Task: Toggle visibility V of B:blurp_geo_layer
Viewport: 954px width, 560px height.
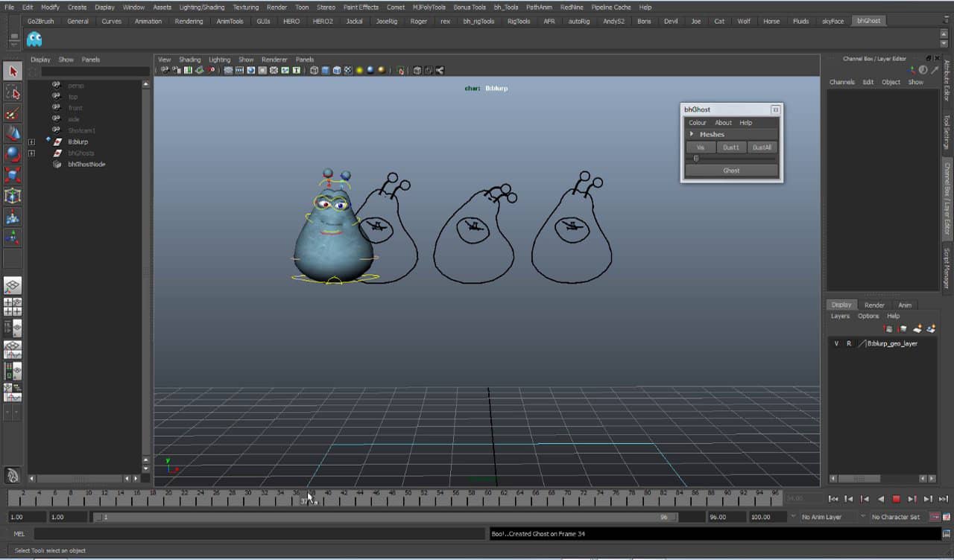Action: (x=836, y=343)
